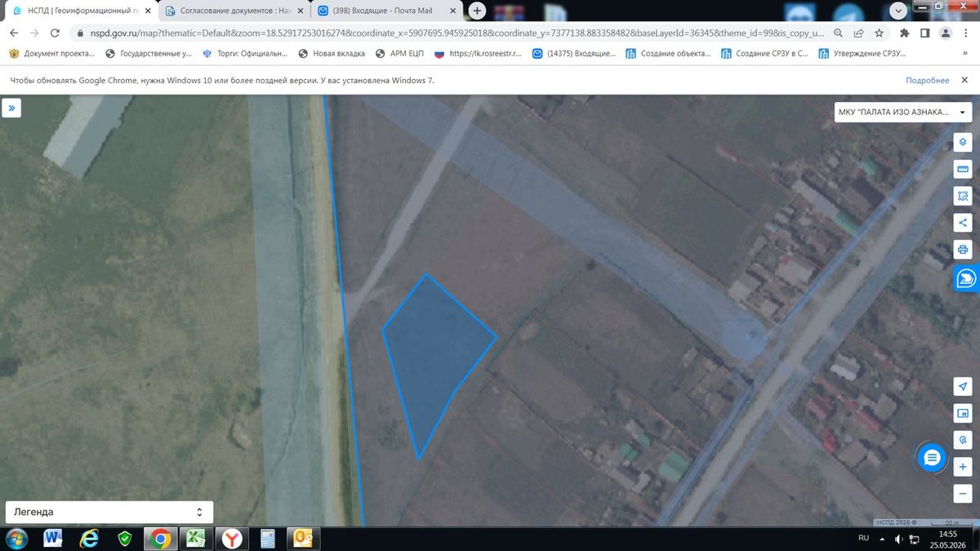The image size is (980, 551).
Task: Open (14375) Входящие bookmark
Action: (x=574, y=54)
